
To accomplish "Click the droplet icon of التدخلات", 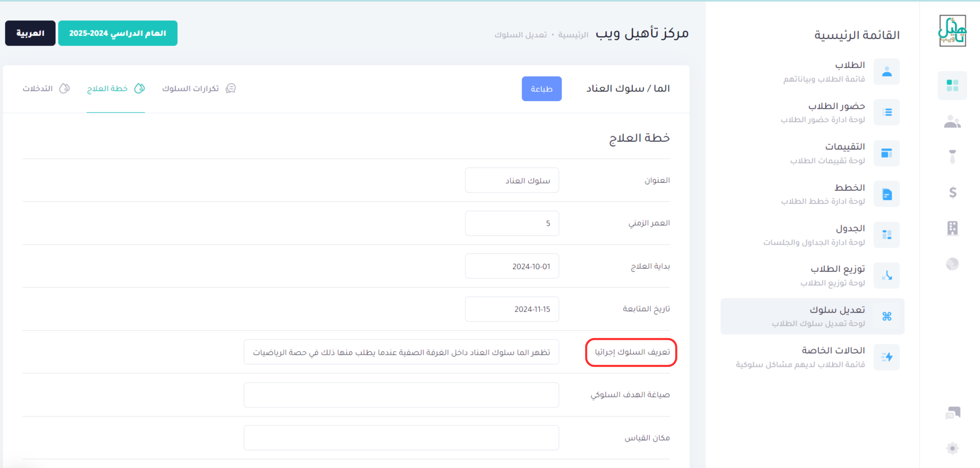I will click(x=64, y=88).
